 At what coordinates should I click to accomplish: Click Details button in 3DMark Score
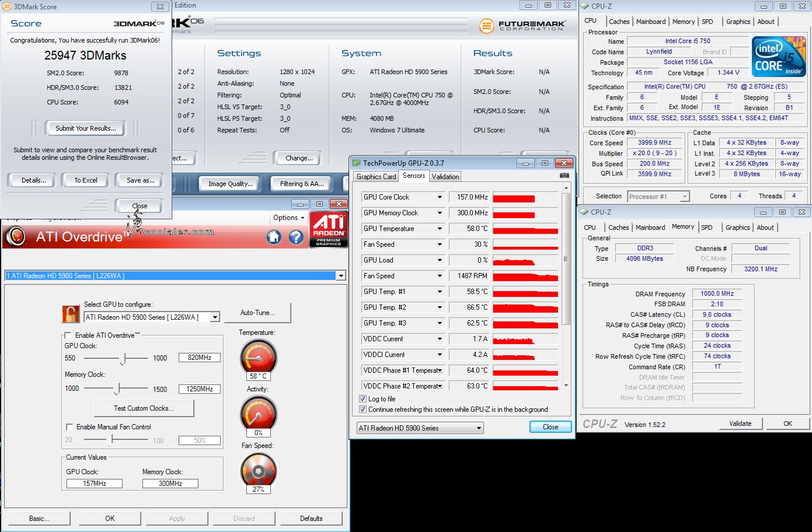[x=33, y=180]
